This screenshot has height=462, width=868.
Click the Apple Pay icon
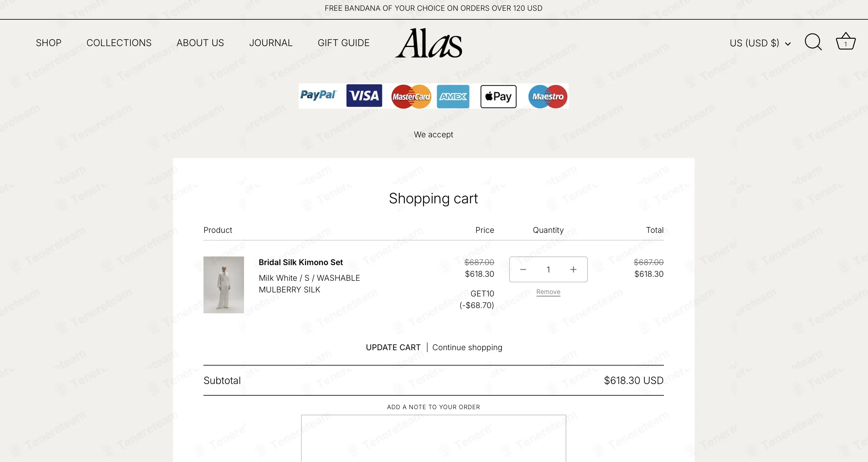(498, 96)
